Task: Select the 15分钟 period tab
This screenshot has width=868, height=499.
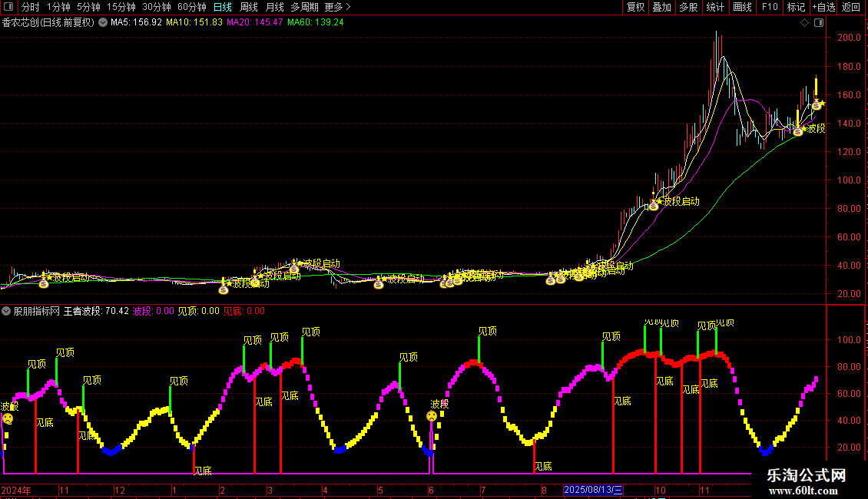Action: pos(121,8)
